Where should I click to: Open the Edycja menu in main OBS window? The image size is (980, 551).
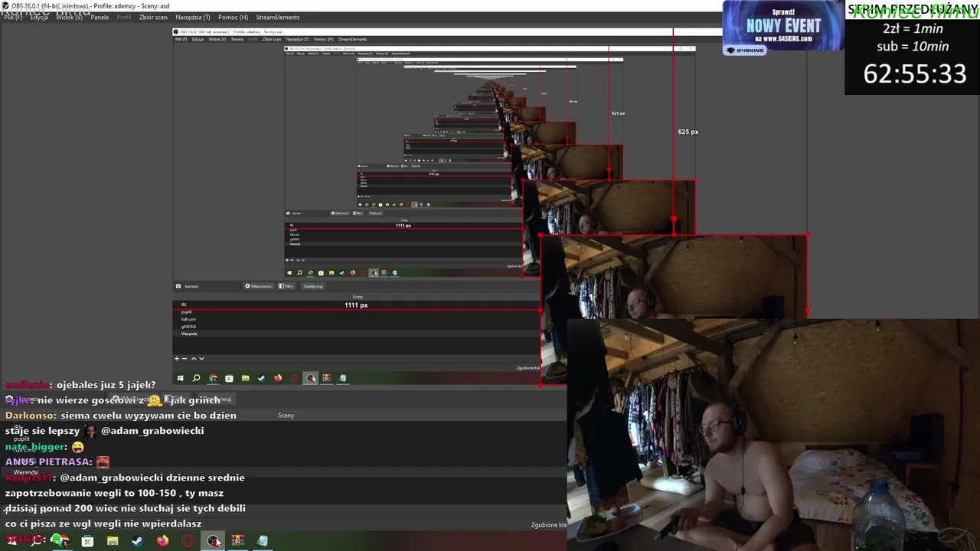[x=39, y=17]
